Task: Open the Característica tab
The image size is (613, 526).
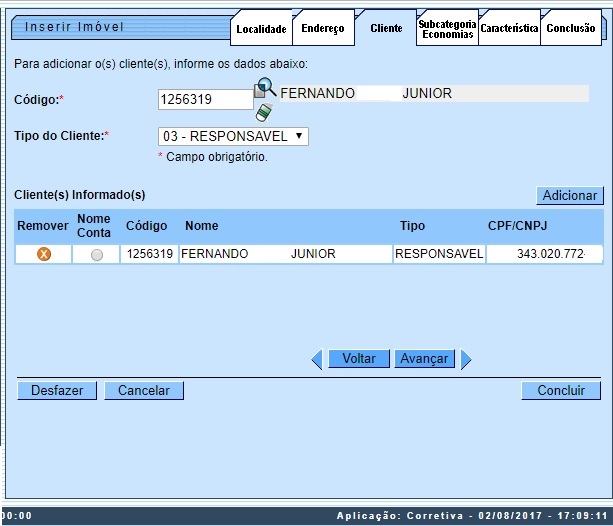Action: point(509,29)
